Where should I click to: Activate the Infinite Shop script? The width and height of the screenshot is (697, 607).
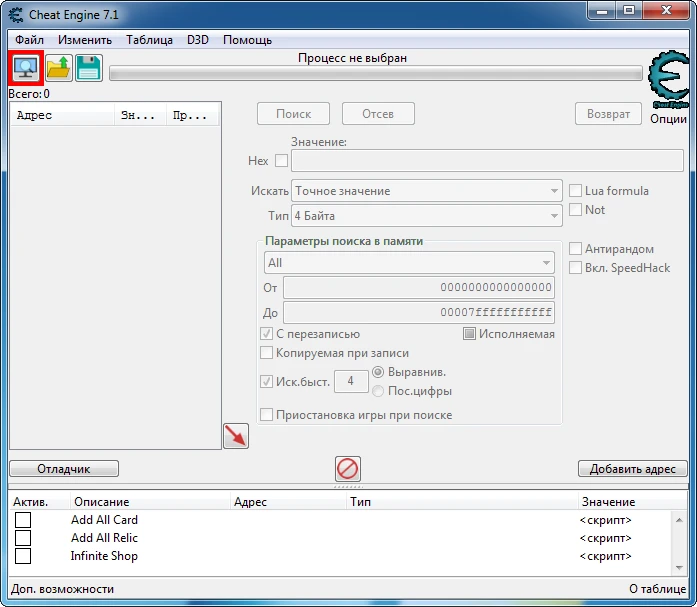(x=23, y=556)
